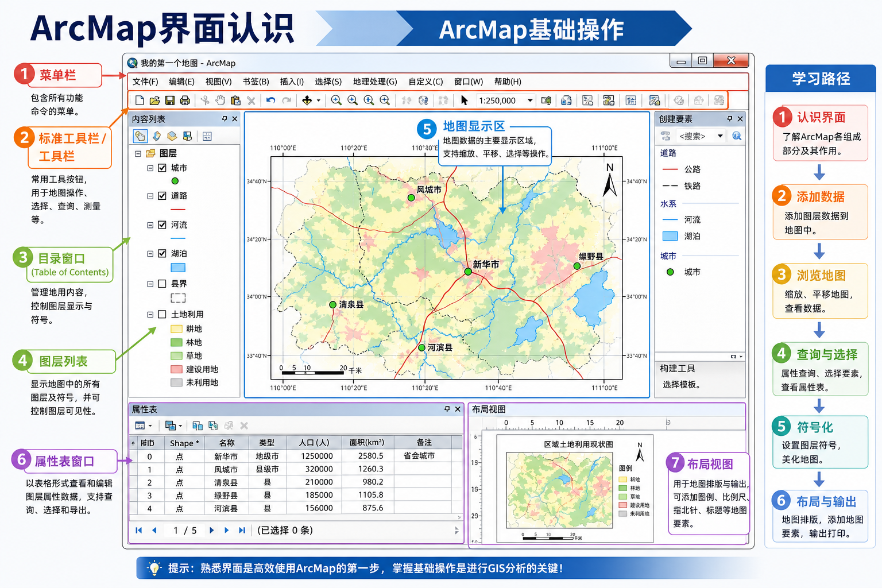Screen dimensions: 882x588
Task: Click List By Drawing Order icon in 内容列表
Action: [140, 136]
